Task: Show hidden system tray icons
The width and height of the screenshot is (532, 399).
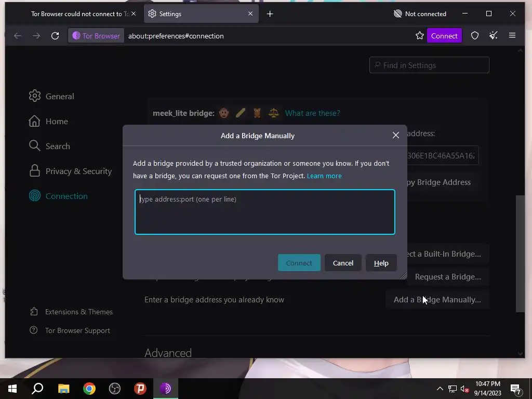Action: click(x=440, y=389)
